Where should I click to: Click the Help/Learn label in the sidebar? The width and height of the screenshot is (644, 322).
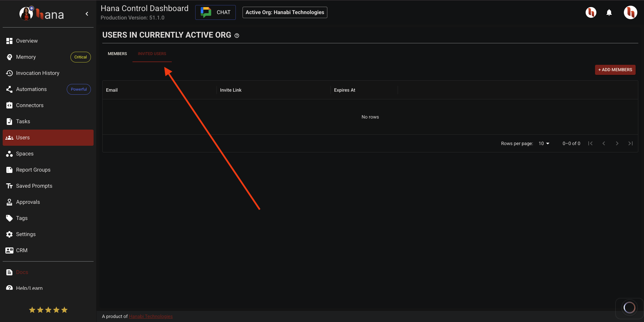[29, 288]
